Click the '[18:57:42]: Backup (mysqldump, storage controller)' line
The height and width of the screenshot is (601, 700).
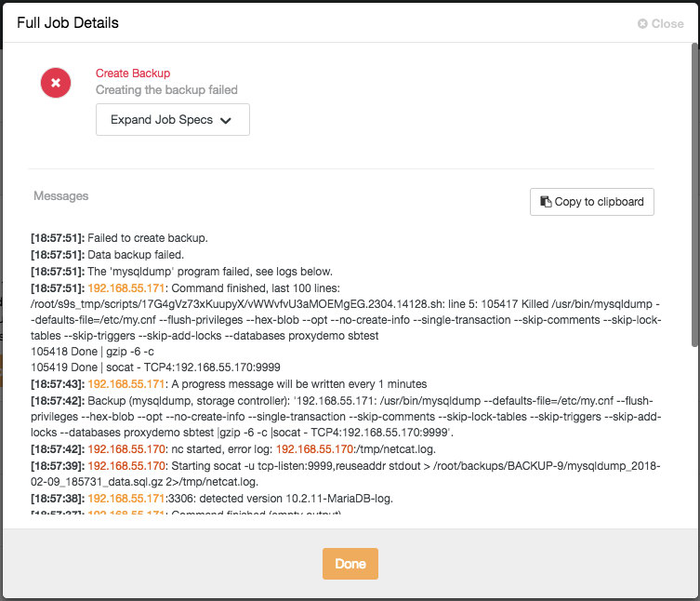coord(346,417)
